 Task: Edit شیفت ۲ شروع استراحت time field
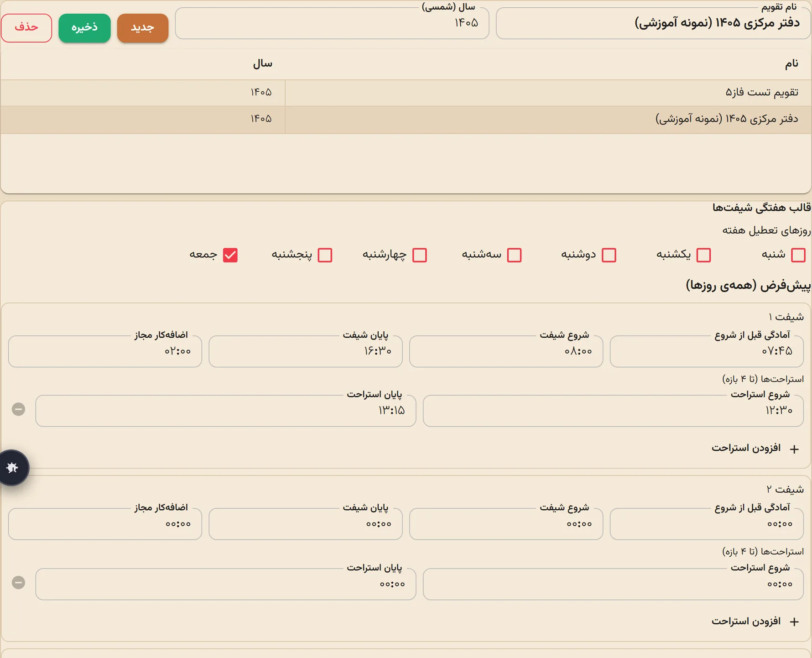pyautogui.click(x=613, y=584)
